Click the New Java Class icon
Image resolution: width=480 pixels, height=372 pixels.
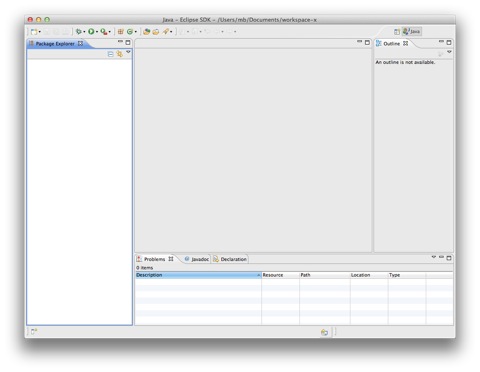tap(130, 32)
